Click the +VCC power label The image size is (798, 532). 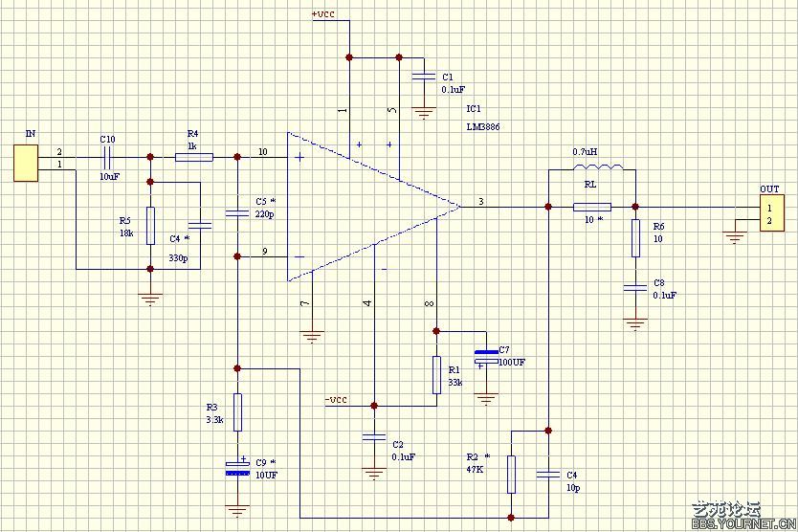323,14
